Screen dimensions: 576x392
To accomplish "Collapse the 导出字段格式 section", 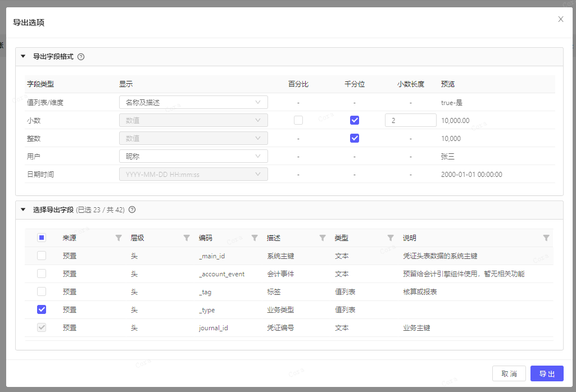I will tap(23, 56).
